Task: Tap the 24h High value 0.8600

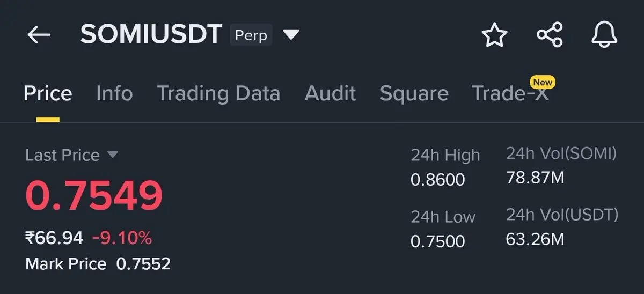Action: coord(437,179)
